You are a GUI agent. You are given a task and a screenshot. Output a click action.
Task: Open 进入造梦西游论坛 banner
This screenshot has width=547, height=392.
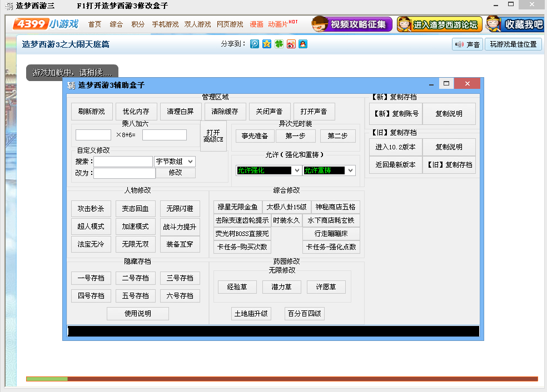point(439,24)
